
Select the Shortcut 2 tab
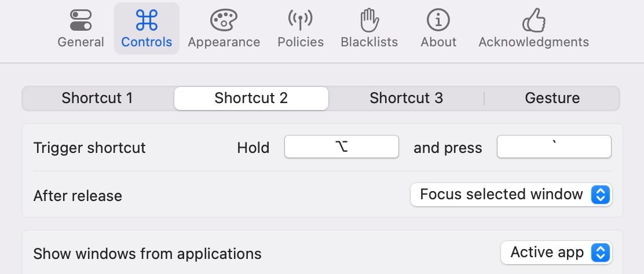(251, 98)
